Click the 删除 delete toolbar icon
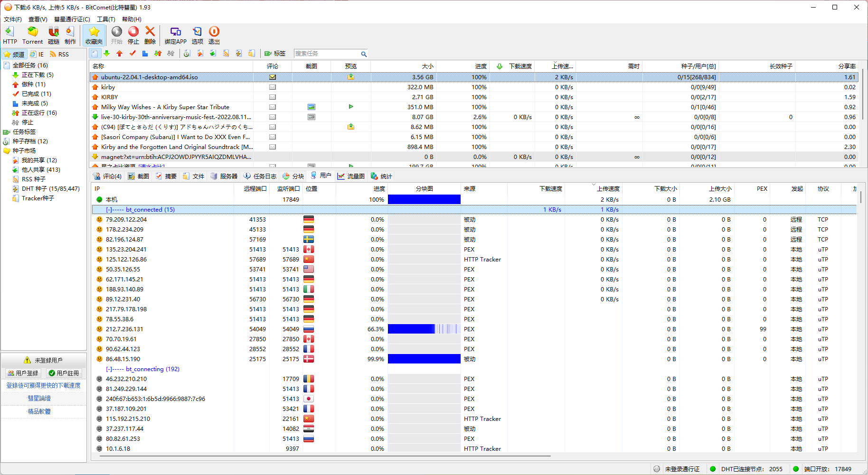Screen dimensions: 868x475 tap(150, 36)
